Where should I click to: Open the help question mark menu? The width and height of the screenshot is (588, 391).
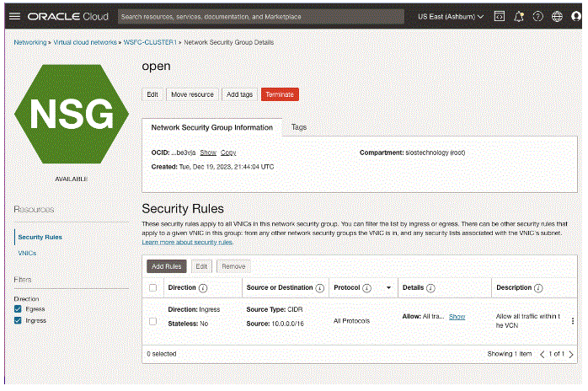(x=537, y=16)
